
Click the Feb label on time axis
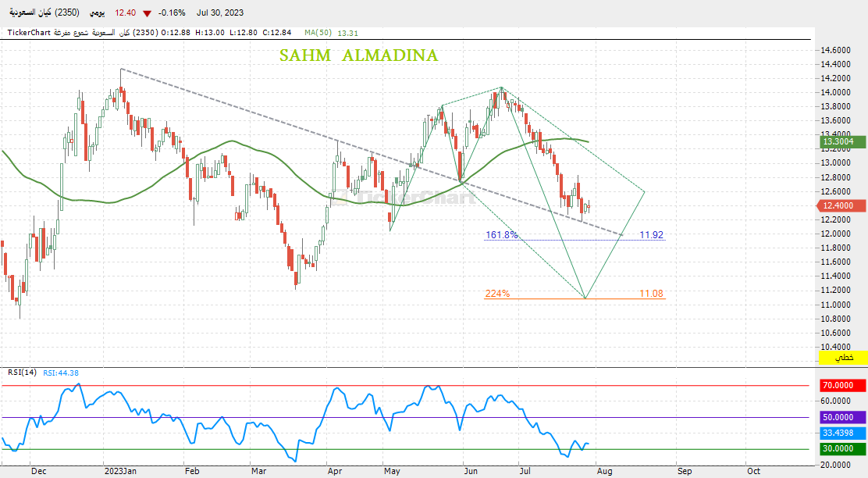[192, 471]
